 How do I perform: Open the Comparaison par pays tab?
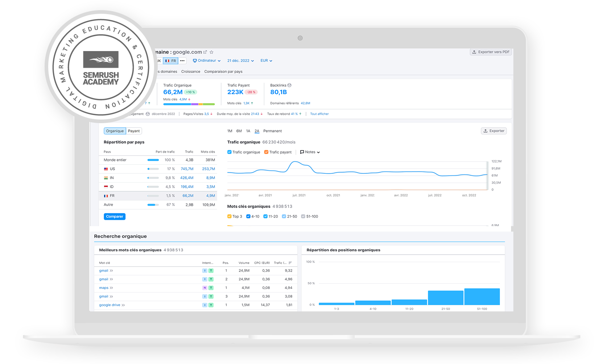(223, 72)
